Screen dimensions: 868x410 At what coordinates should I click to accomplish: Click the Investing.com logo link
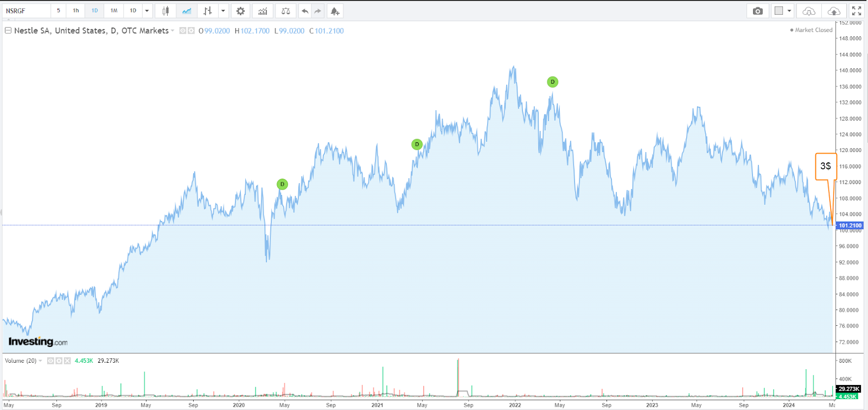pos(38,342)
